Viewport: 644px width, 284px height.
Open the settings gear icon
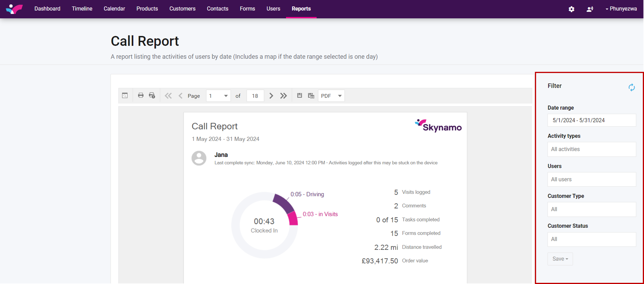coord(571,9)
